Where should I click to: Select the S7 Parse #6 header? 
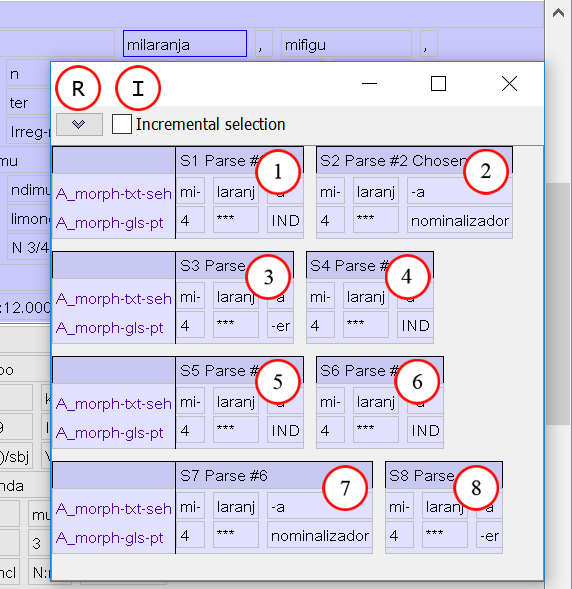pos(274,476)
